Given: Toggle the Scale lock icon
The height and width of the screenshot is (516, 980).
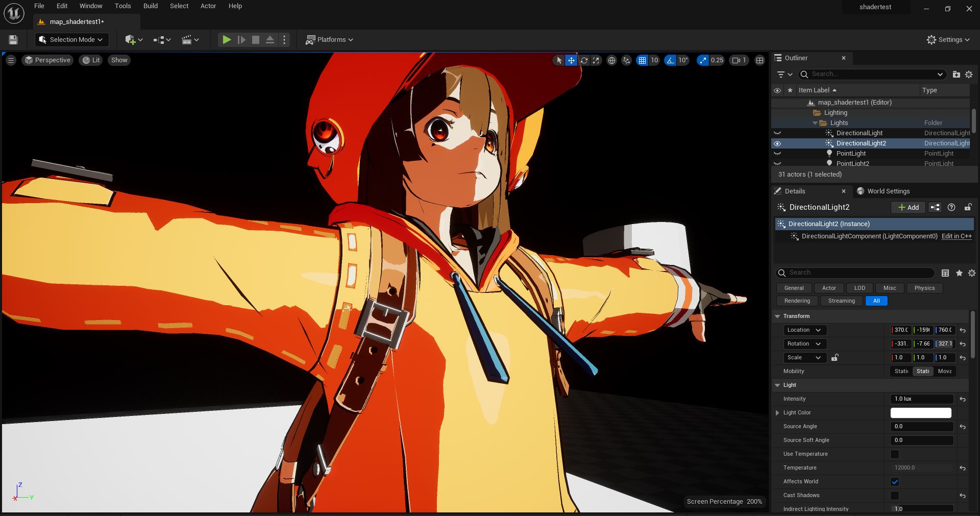Looking at the screenshot, I should 835,358.
